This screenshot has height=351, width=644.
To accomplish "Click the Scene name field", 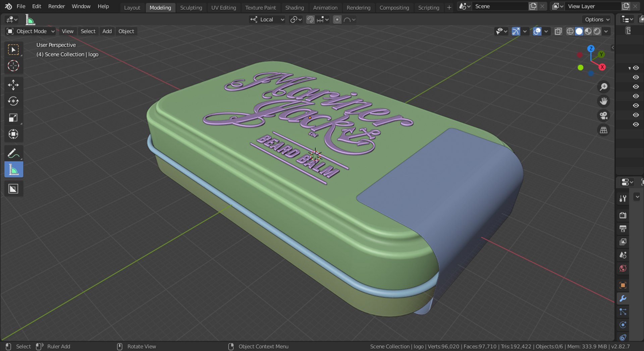I will pos(500,6).
